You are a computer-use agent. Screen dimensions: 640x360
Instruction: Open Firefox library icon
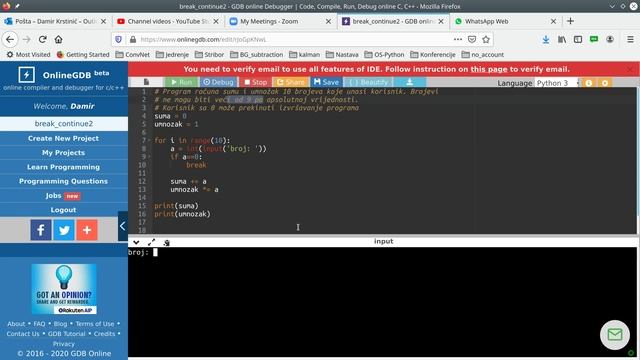(562, 39)
